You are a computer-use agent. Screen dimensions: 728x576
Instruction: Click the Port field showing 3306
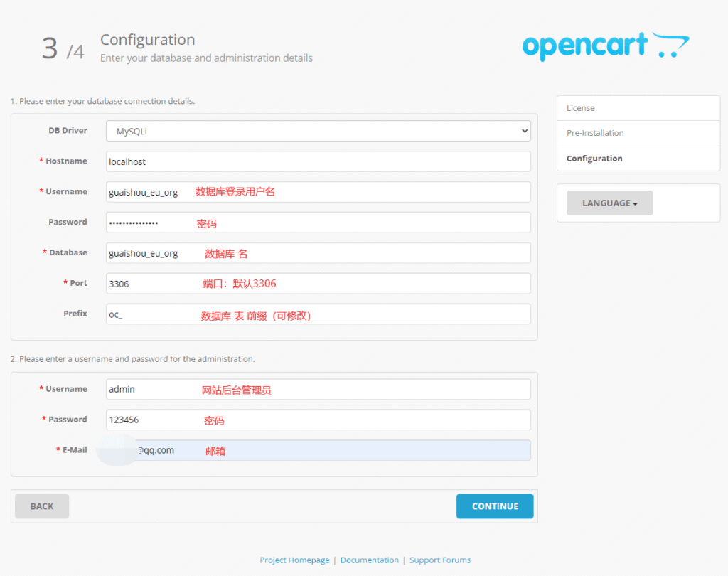click(x=318, y=283)
